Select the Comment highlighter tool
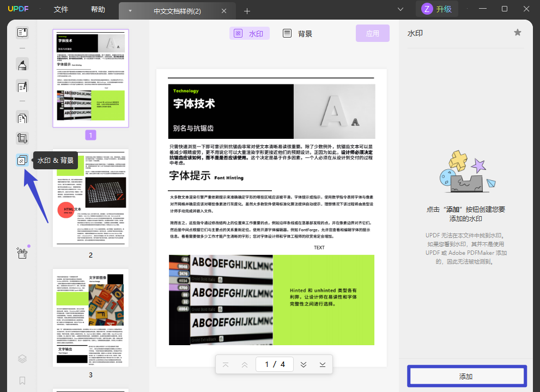The image size is (540, 392). point(22,64)
